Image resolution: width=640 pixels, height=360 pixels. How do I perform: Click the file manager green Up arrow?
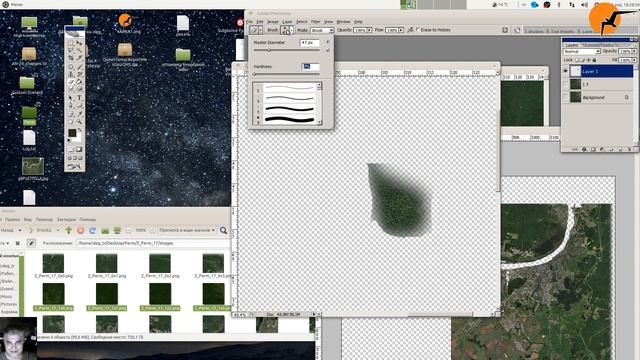pos(69,231)
